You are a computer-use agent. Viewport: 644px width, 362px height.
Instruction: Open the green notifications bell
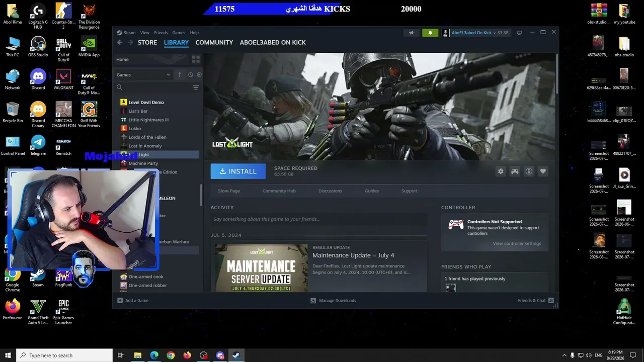point(430,33)
